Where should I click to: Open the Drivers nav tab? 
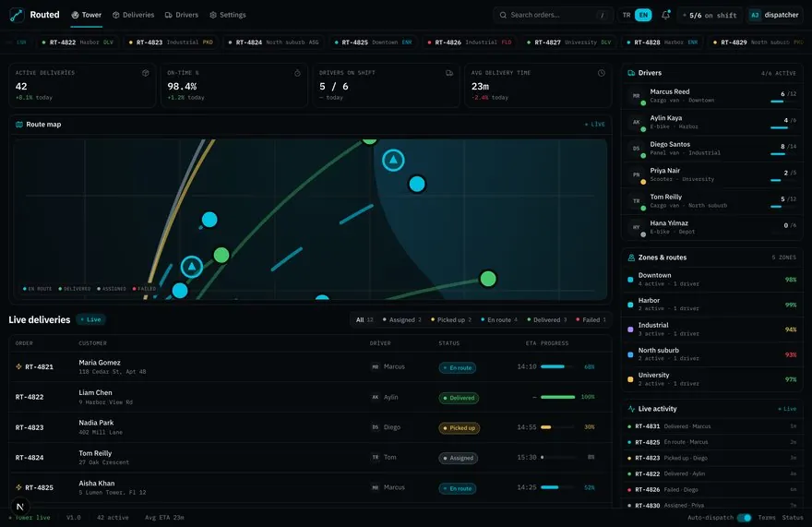point(182,15)
